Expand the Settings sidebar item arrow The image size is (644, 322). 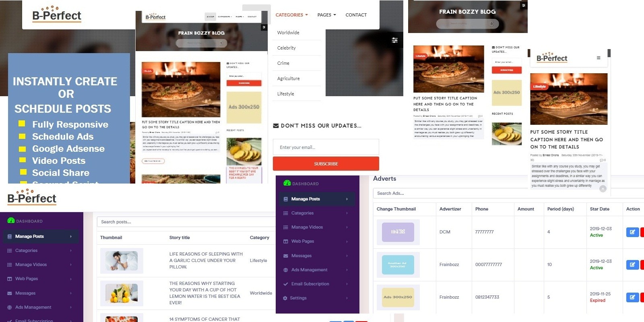coord(347,298)
